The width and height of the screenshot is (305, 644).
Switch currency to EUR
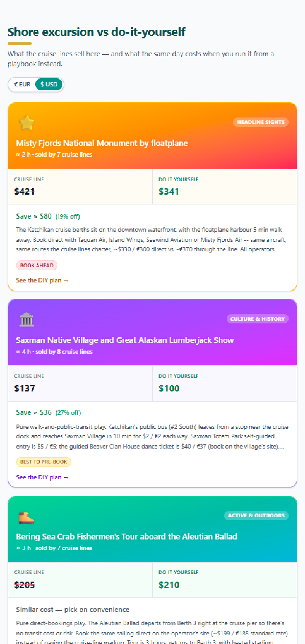[x=22, y=84]
